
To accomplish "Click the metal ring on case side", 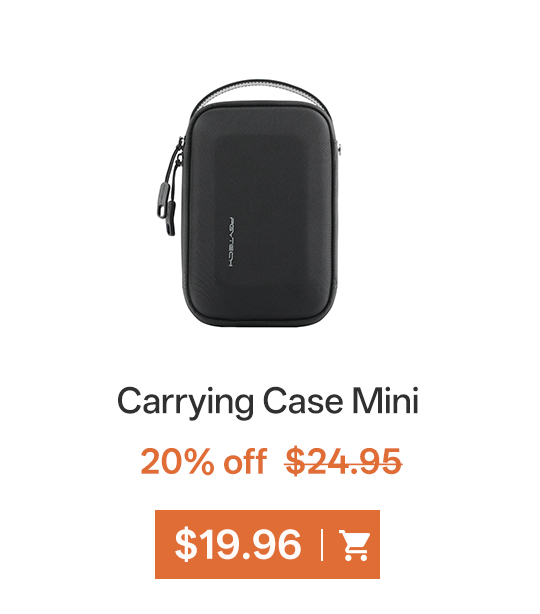I will (x=340, y=149).
